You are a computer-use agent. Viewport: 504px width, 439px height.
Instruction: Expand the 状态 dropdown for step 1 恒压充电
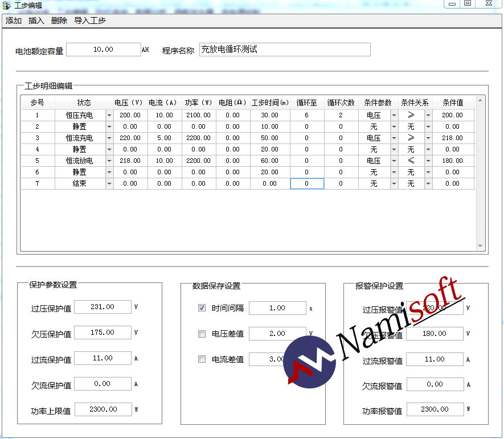coord(109,115)
